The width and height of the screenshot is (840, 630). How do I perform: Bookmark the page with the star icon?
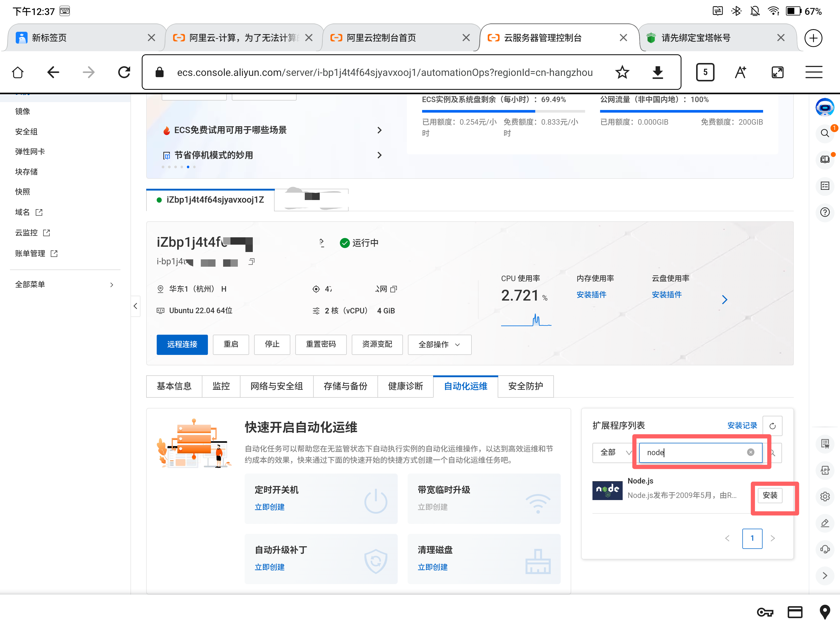(x=622, y=72)
